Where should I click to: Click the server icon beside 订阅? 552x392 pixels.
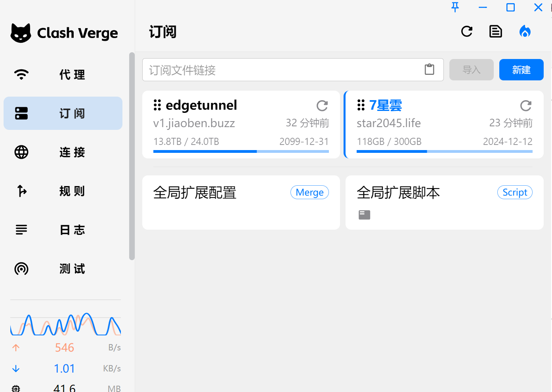[21, 113]
